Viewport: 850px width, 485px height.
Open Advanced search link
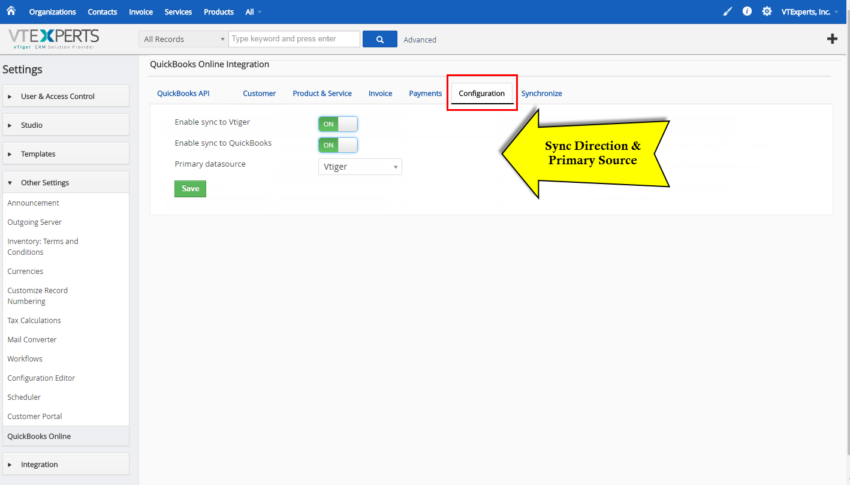(x=420, y=40)
